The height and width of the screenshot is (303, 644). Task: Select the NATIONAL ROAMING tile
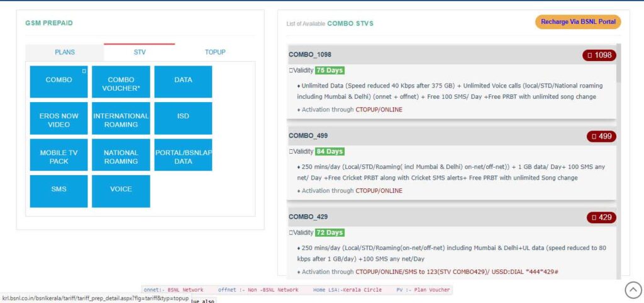coord(121,154)
